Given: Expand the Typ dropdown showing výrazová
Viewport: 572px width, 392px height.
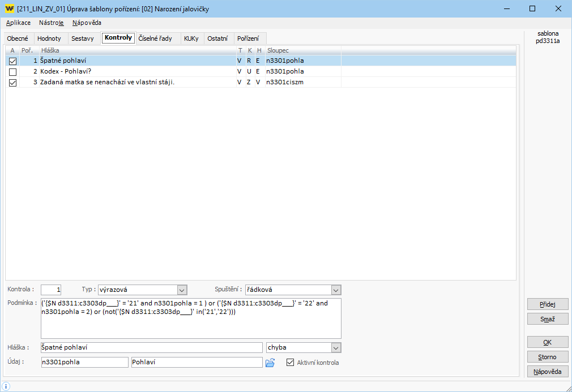Looking at the screenshot, I should coord(182,290).
